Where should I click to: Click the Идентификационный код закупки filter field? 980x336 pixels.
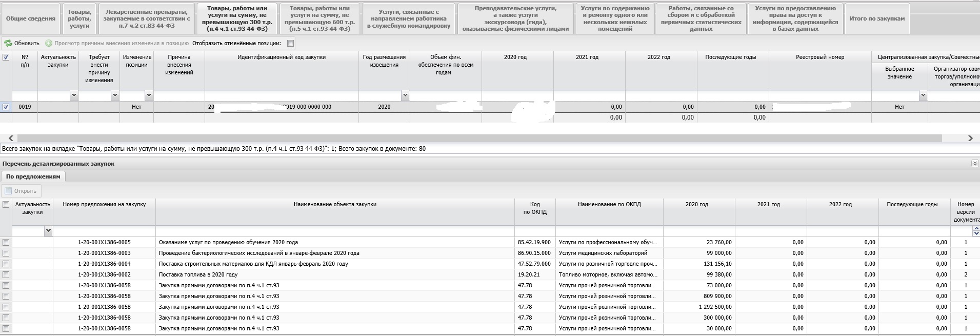281,95
